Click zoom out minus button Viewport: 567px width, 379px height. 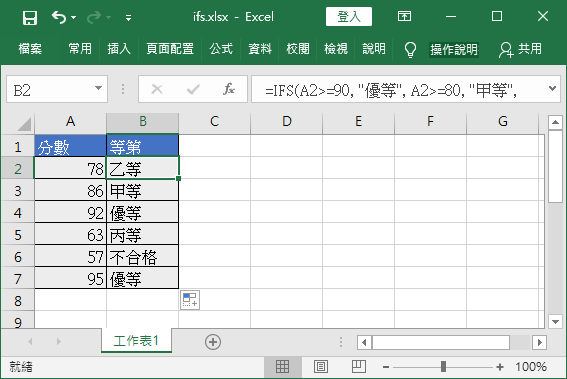click(x=386, y=367)
